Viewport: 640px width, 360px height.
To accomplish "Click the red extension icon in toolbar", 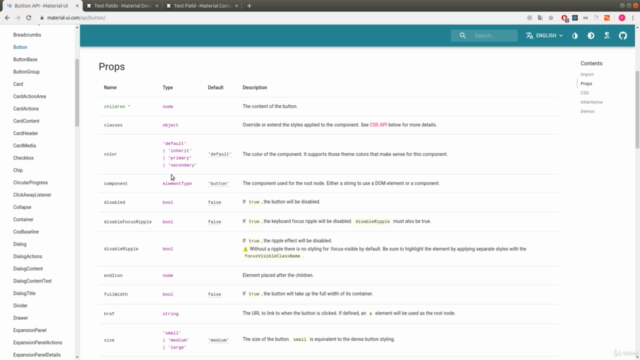I will 564,18.
